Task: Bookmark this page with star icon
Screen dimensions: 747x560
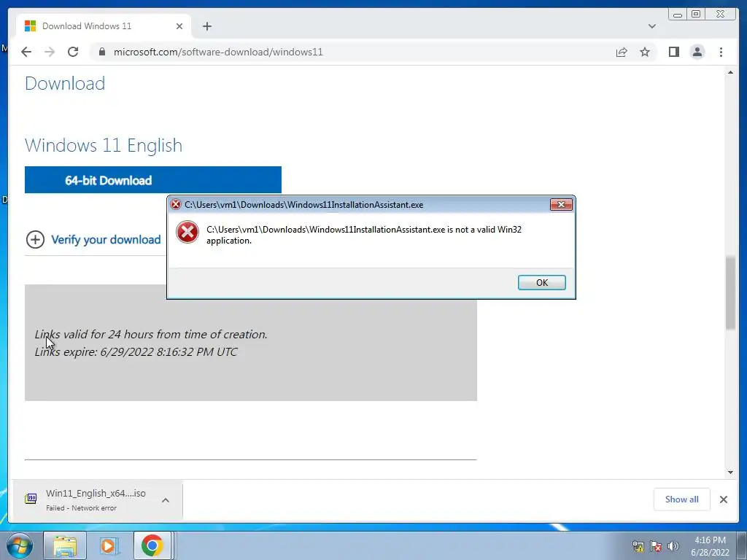Action: point(645,52)
